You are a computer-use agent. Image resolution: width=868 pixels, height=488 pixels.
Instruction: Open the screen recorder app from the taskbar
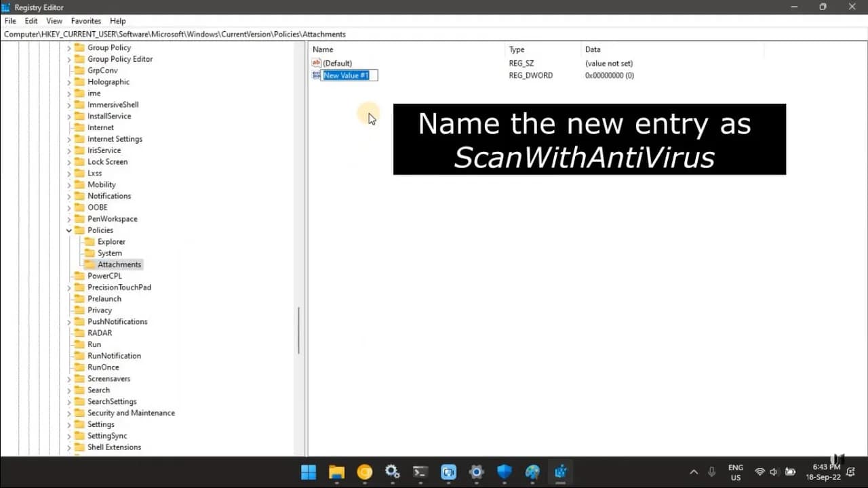click(448, 472)
